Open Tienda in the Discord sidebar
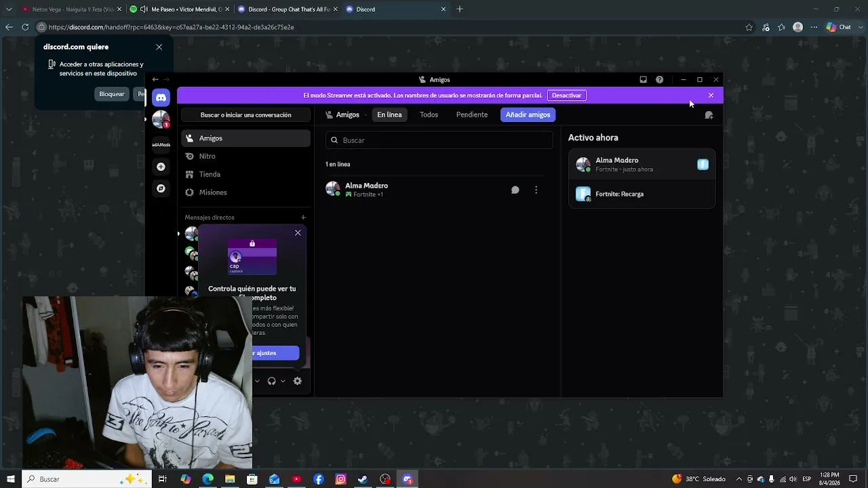 (x=245, y=174)
